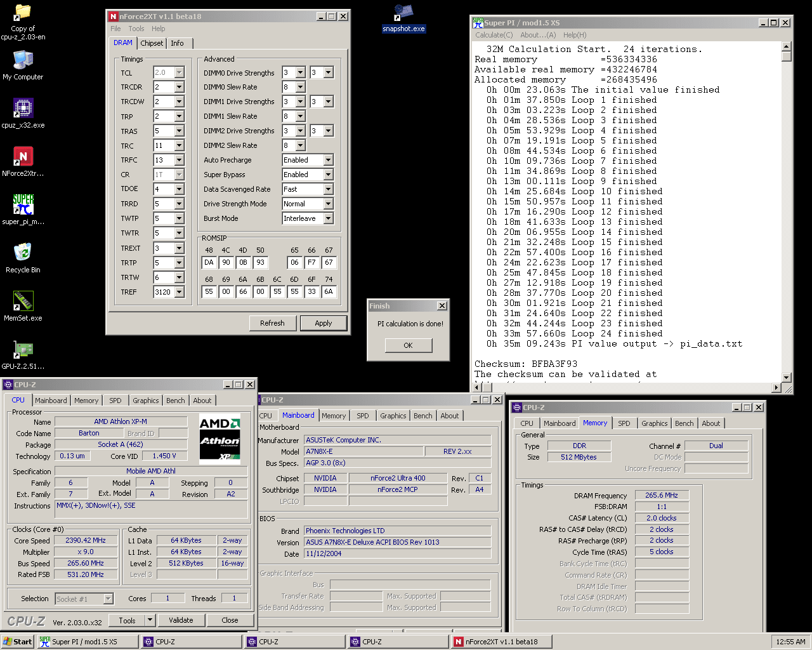This screenshot has width=812, height=650.
Task: Open the Drive Strength Mode dropdown
Action: pyautogui.click(x=328, y=204)
